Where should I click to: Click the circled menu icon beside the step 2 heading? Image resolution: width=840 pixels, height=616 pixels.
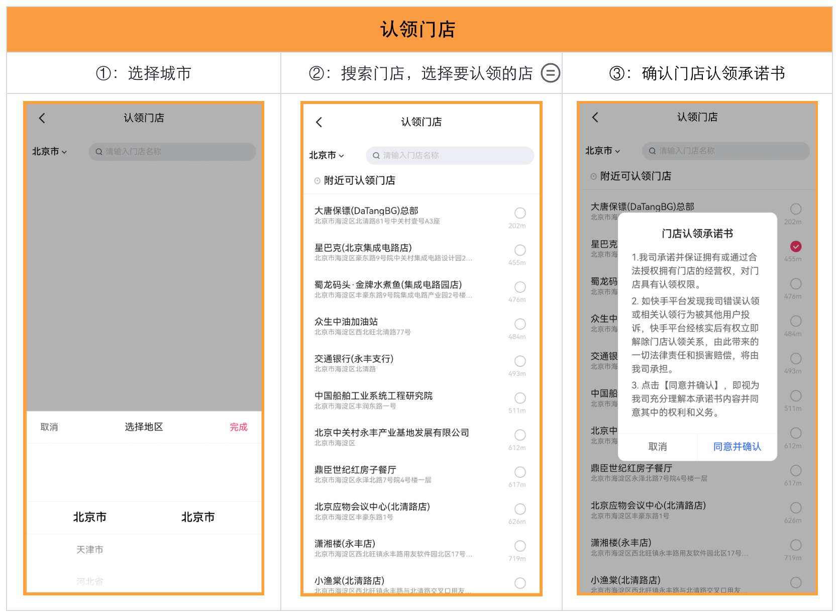(x=550, y=73)
